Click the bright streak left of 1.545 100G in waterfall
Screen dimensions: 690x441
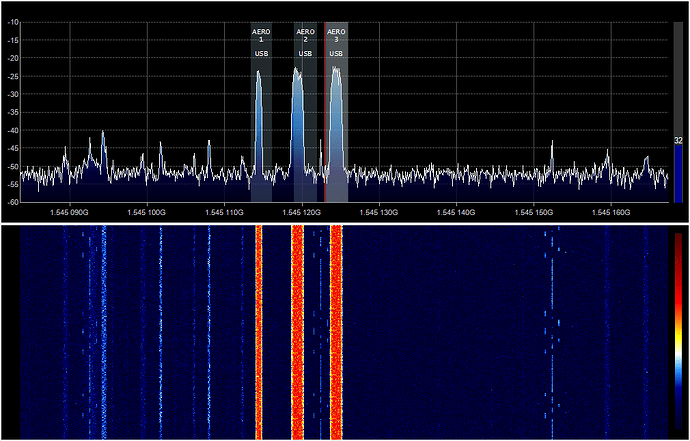point(104,333)
